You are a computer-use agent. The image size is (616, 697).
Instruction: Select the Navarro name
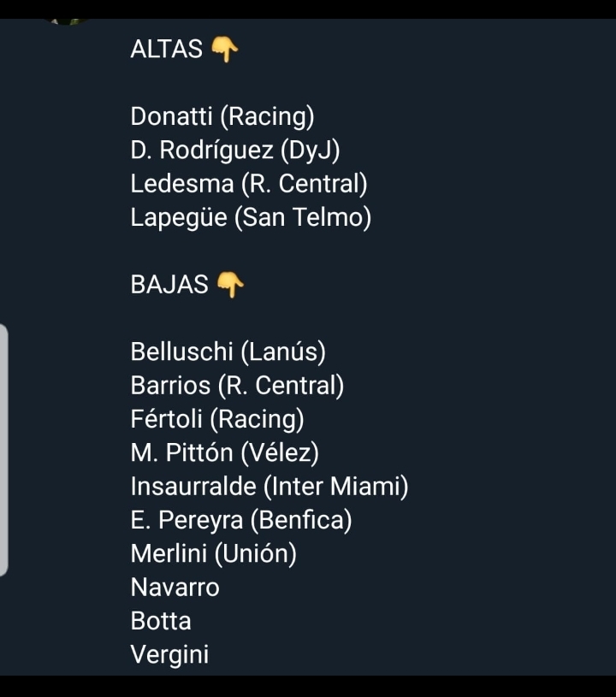click(x=175, y=588)
